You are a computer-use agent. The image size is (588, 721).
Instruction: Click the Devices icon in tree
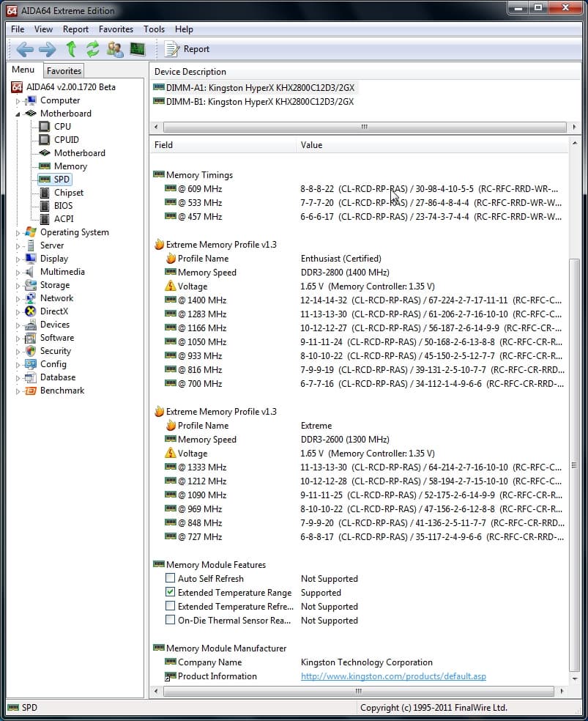click(x=31, y=325)
